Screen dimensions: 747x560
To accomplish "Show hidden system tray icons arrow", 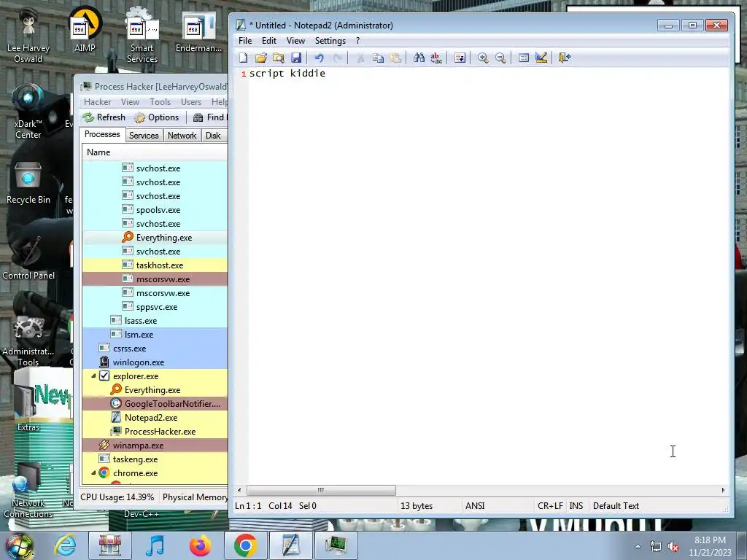I will point(638,546).
